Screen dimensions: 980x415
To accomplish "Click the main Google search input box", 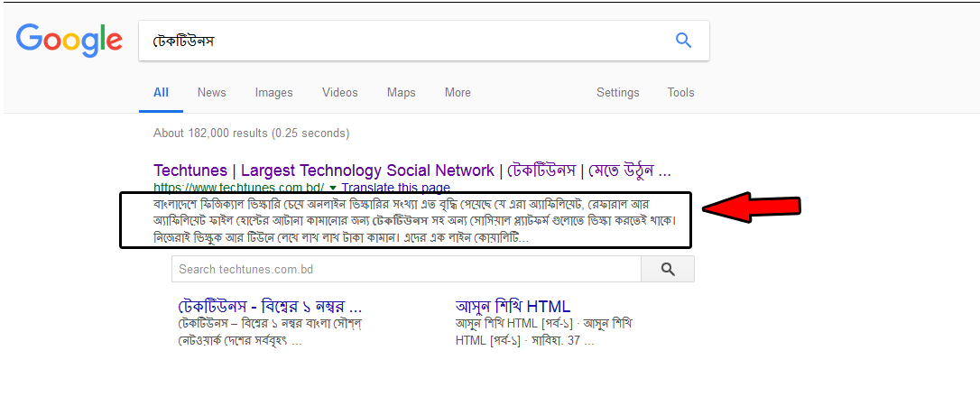I will [x=424, y=41].
